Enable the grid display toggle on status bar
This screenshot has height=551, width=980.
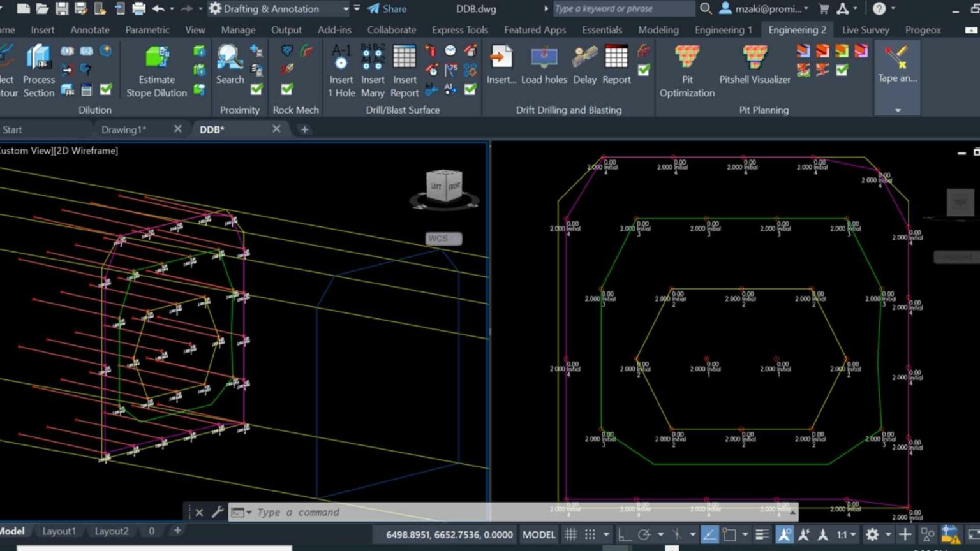pos(571,534)
